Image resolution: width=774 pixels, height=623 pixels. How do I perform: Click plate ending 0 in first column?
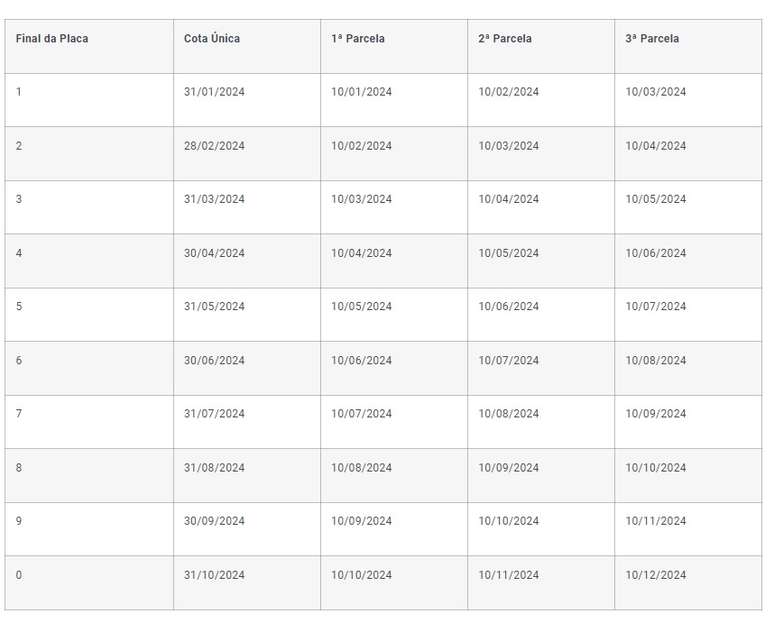[x=19, y=575]
